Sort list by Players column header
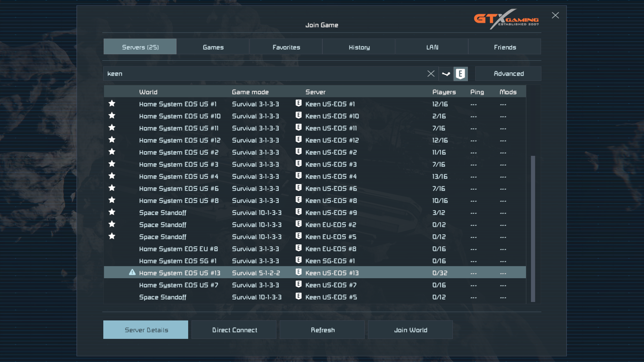Viewport: 644px width, 362px height. coord(444,92)
